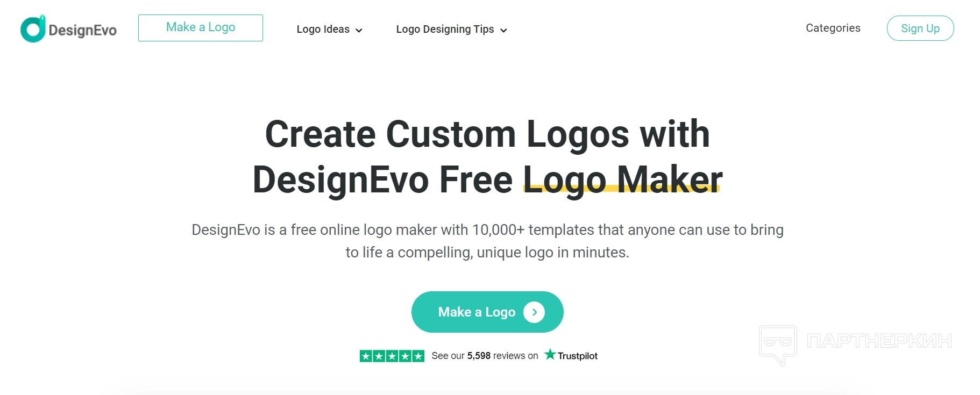Screen dimensions: 980x395
Task: Click the 5,598 reviews count text
Action: pos(479,356)
